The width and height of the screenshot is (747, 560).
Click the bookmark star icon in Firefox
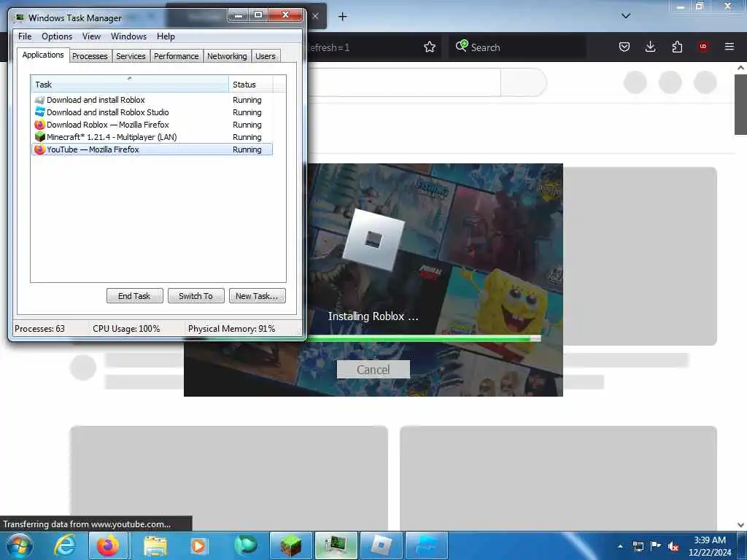tap(429, 47)
